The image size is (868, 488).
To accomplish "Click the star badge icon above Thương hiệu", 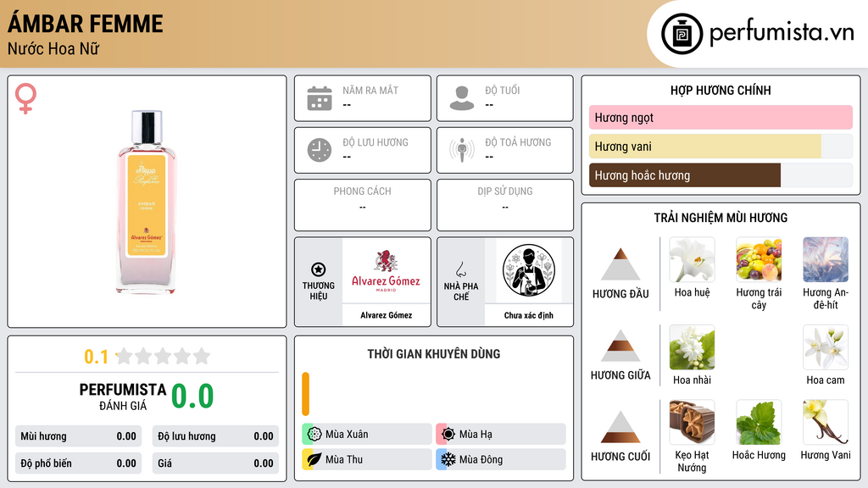I will pos(319,269).
